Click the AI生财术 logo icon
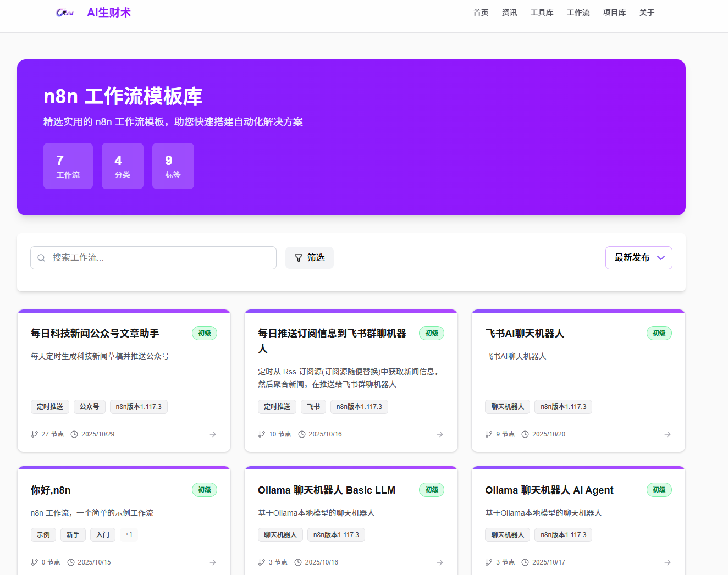 pos(65,13)
